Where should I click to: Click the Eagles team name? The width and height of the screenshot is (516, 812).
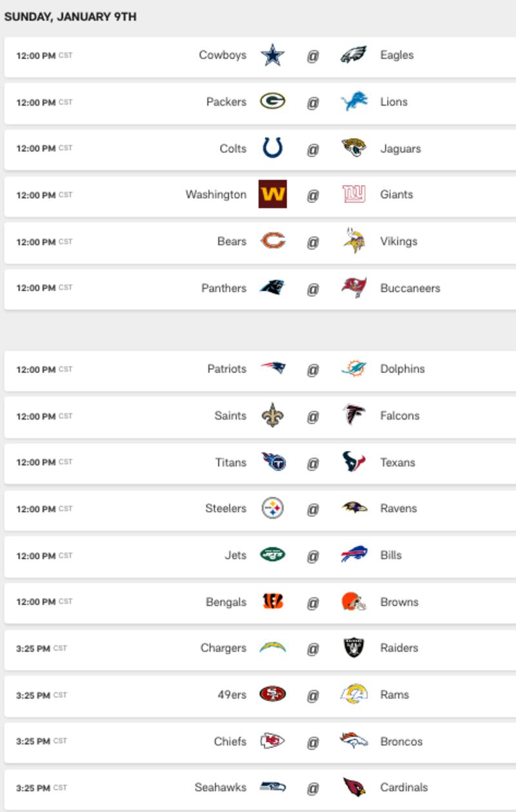pos(397,55)
